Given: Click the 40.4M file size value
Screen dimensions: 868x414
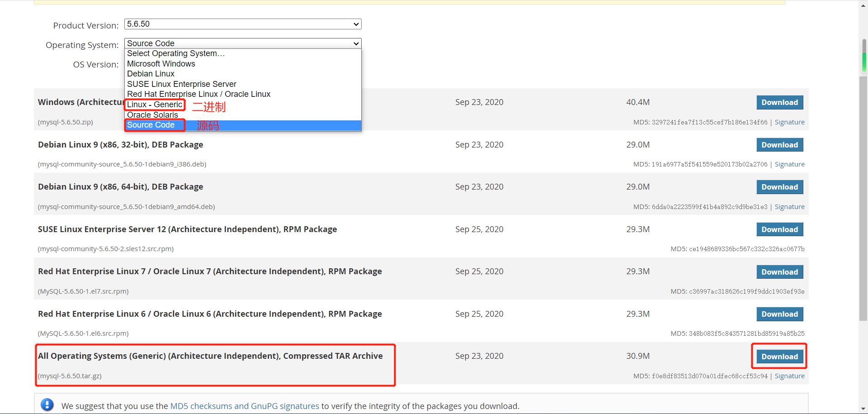Looking at the screenshot, I should tap(638, 102).
